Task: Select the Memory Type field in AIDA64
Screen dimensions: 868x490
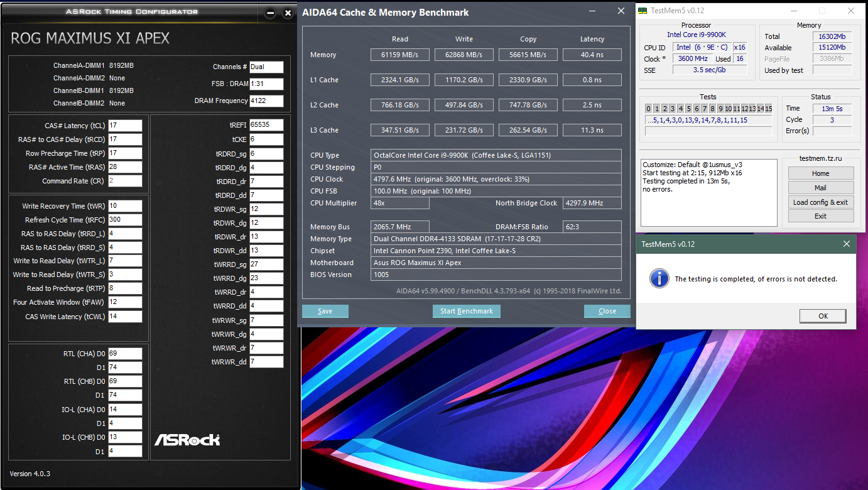Action: [x=496, y=239]
